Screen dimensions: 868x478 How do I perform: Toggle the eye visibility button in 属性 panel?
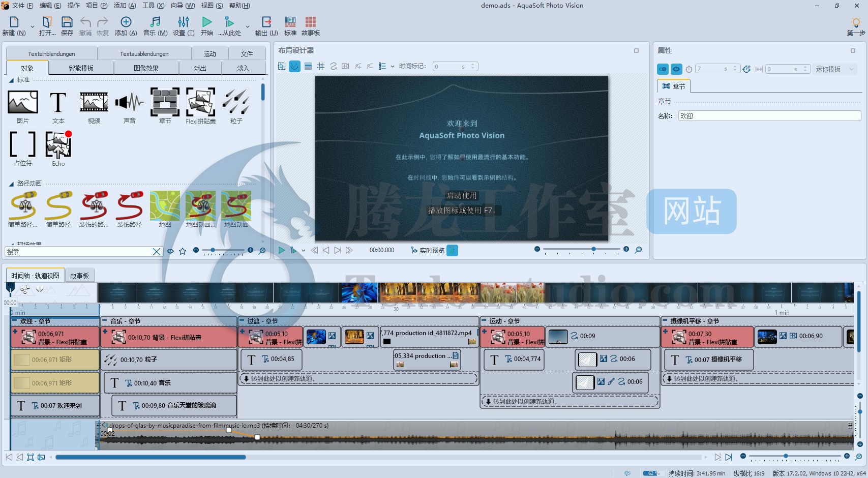[x=676, y=69]
